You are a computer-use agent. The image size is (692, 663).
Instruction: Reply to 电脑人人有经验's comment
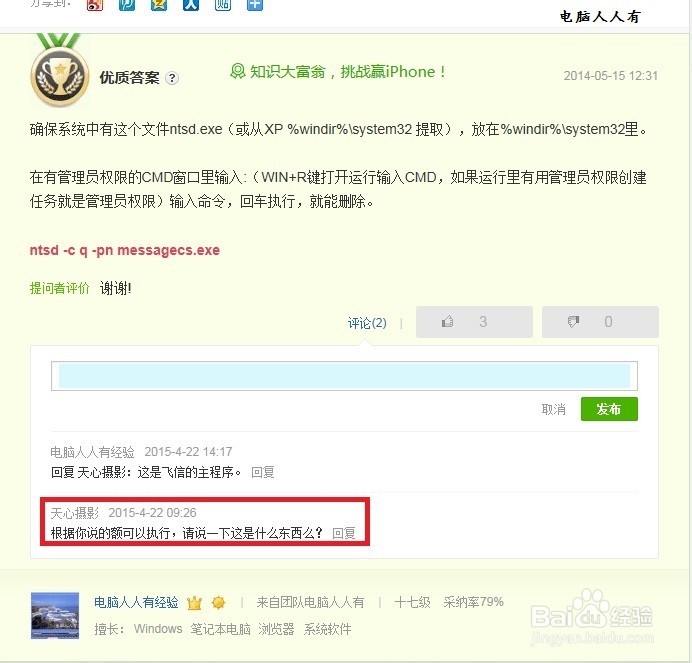tap(263, 472)
